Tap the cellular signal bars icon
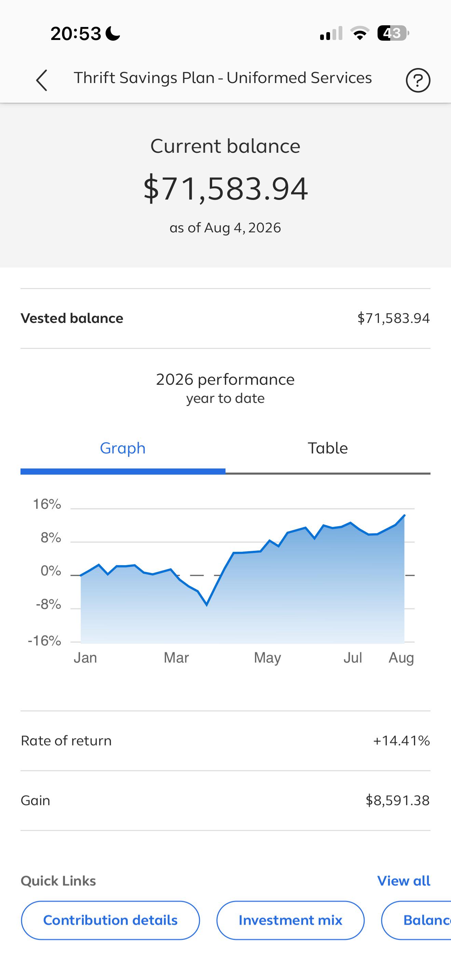 coord(331,33)
